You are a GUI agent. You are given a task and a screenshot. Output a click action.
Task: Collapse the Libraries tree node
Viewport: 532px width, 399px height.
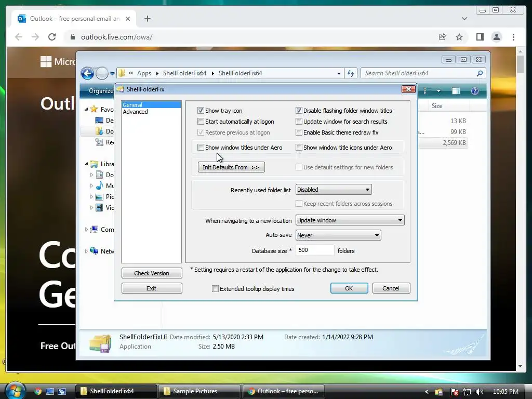click(x=86, y=164)
